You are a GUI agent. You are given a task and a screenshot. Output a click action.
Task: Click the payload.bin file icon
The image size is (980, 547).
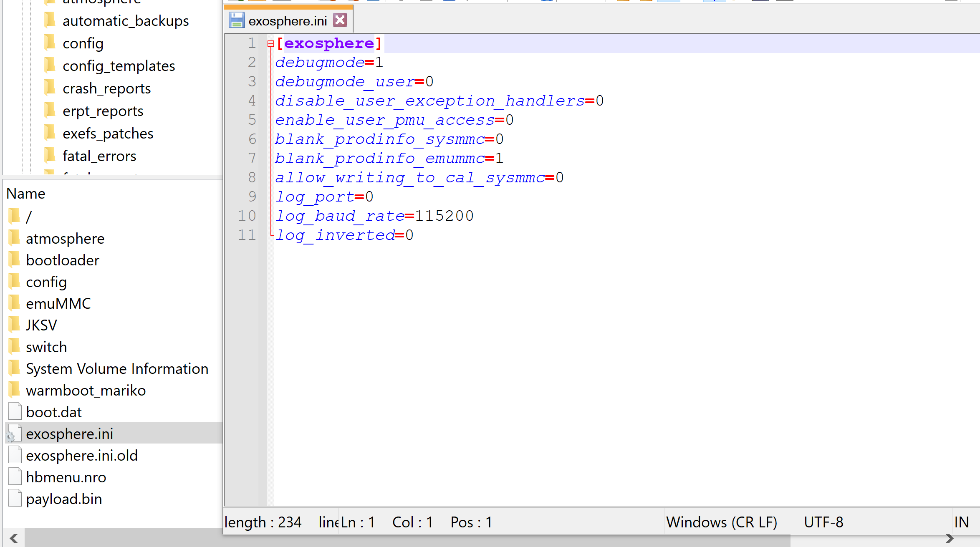pyautogui.click(x=15, y=498)
